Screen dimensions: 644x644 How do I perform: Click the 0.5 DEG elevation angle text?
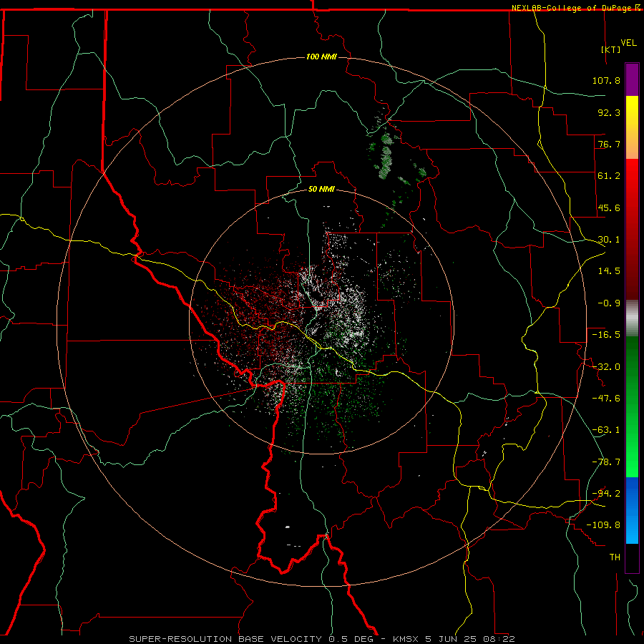351,639
